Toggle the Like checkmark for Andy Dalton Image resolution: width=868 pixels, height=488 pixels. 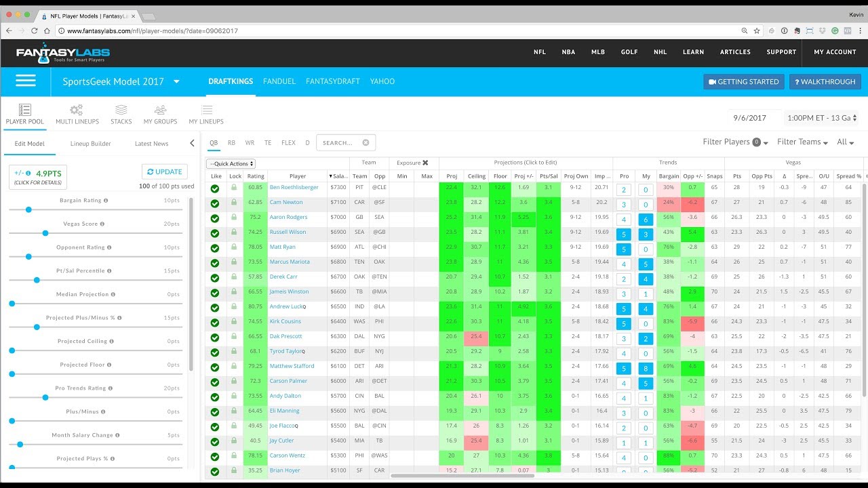pyautogui.click(x=215, y=396)
